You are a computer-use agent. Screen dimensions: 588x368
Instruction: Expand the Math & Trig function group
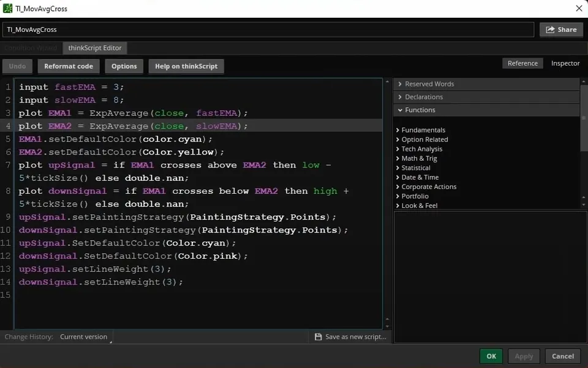coord(417,158)
